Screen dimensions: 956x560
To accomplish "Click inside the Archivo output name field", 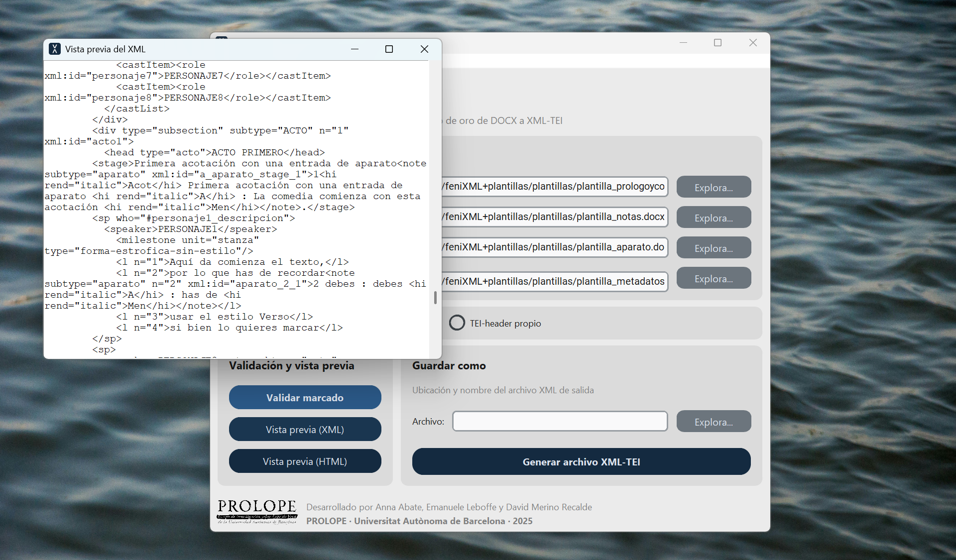I will 559,421.
